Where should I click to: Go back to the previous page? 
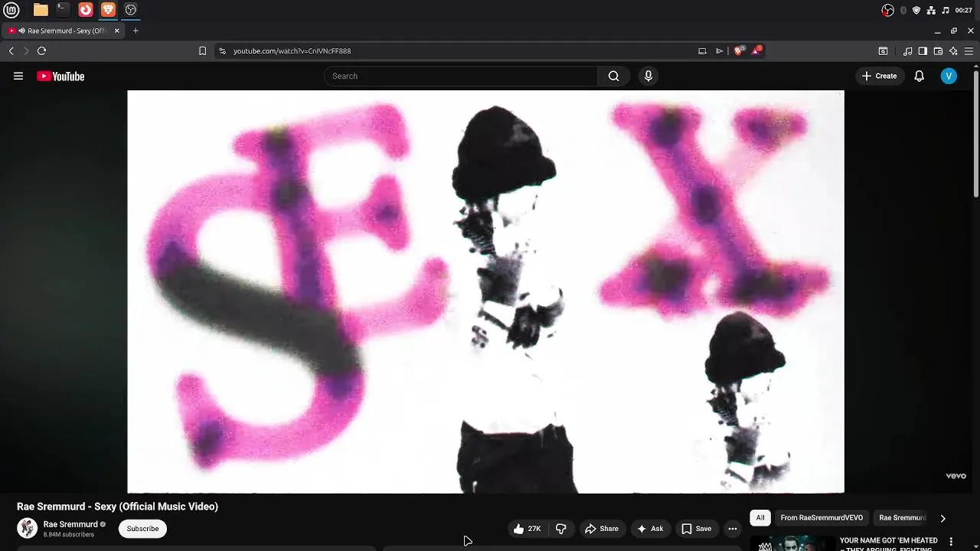[x=11, y=51]
